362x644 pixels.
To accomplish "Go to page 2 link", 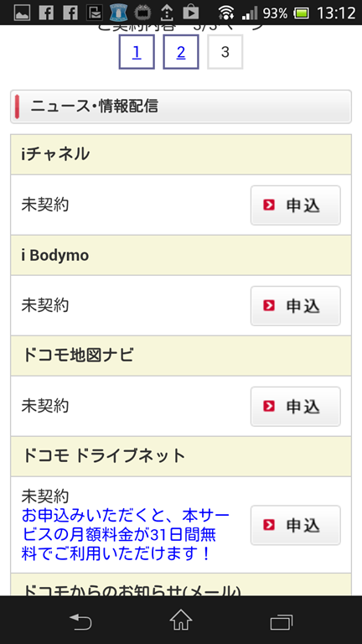I will coord(181,52).
